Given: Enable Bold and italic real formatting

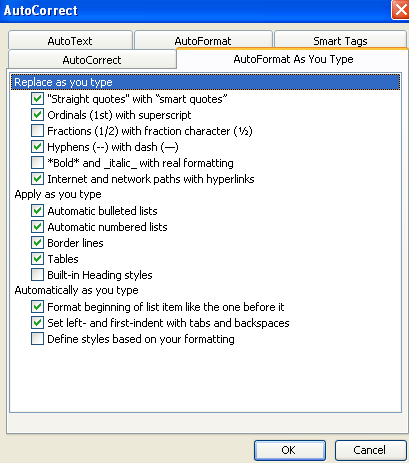Looking at the screenshot, I should tap(37, 163).
